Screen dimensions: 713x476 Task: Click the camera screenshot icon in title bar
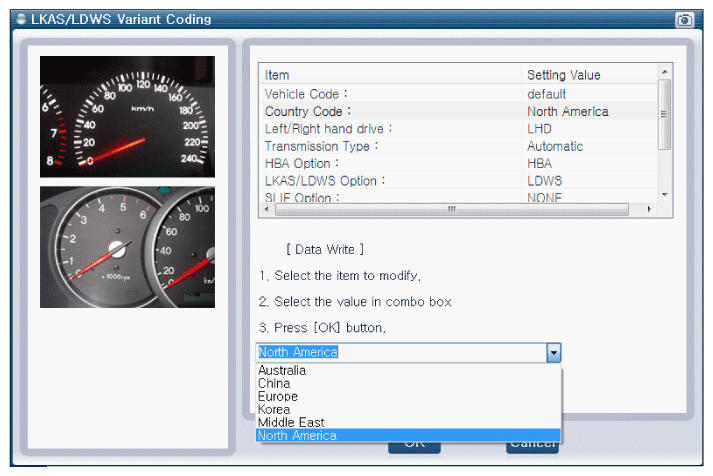(685, 20)
